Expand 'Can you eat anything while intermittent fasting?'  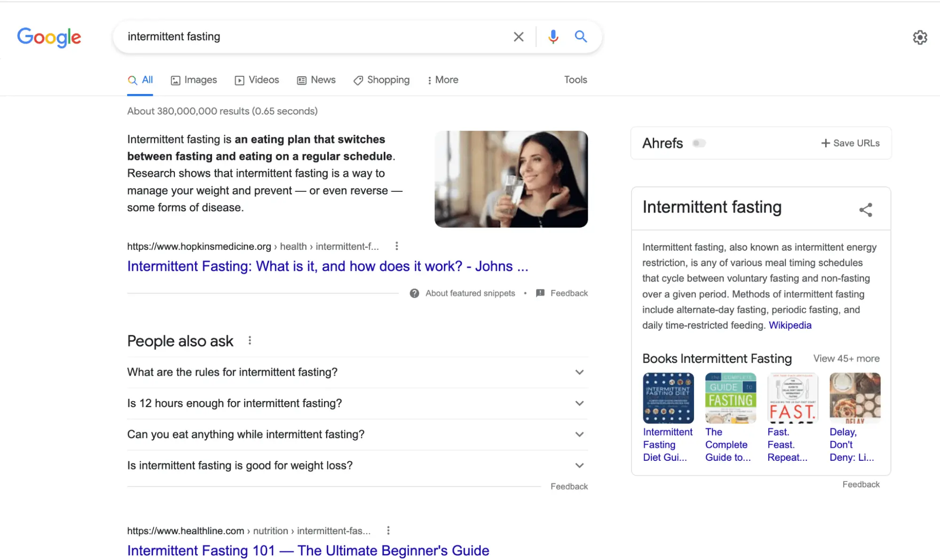[x=579, y=434]
